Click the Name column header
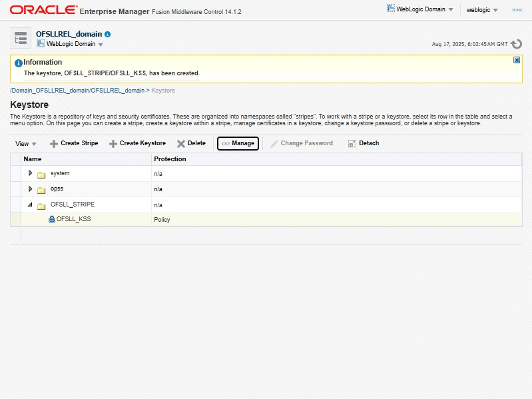This screenshot has width=532, height=399. 86,159
